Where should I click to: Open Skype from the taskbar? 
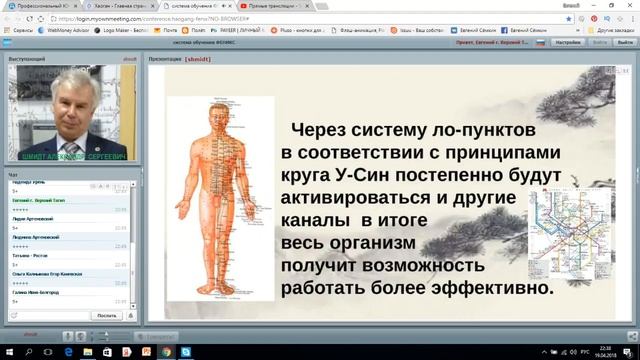coord(186,352)
